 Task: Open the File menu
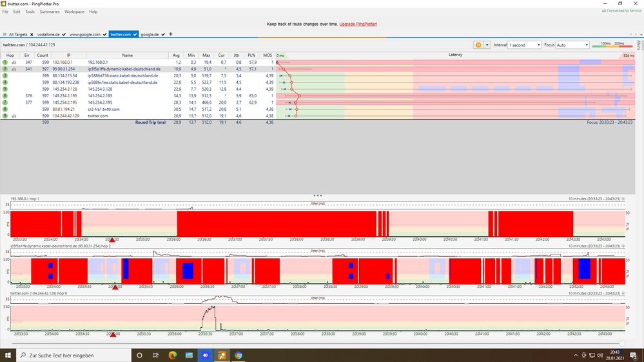[x=5, y=12]
